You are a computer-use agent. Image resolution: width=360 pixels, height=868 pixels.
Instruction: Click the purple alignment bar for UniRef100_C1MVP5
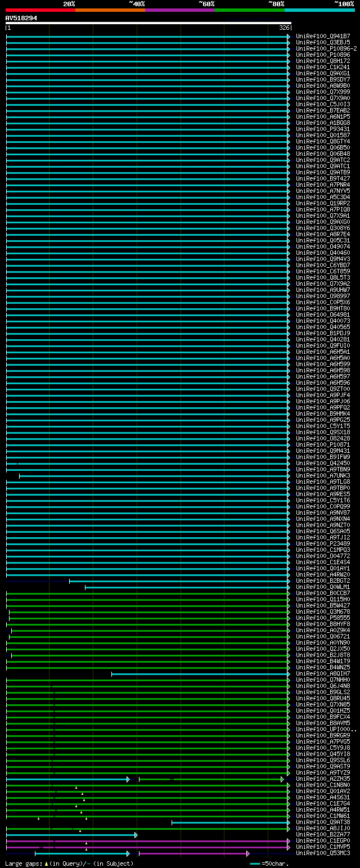click(x=148, y=847)
